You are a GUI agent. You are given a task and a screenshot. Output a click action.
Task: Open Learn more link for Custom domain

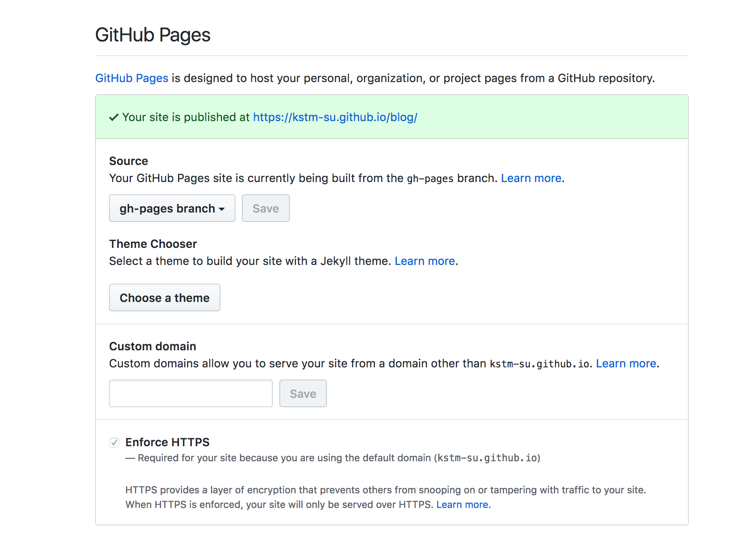tap(626, 363)
